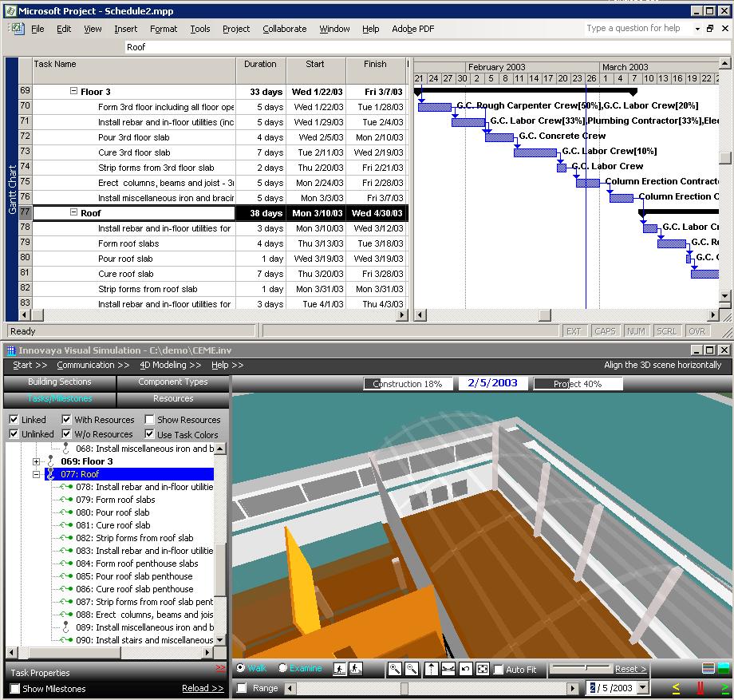Open the Help >> menu in Innovaya
734x700 pixels.
227,365
